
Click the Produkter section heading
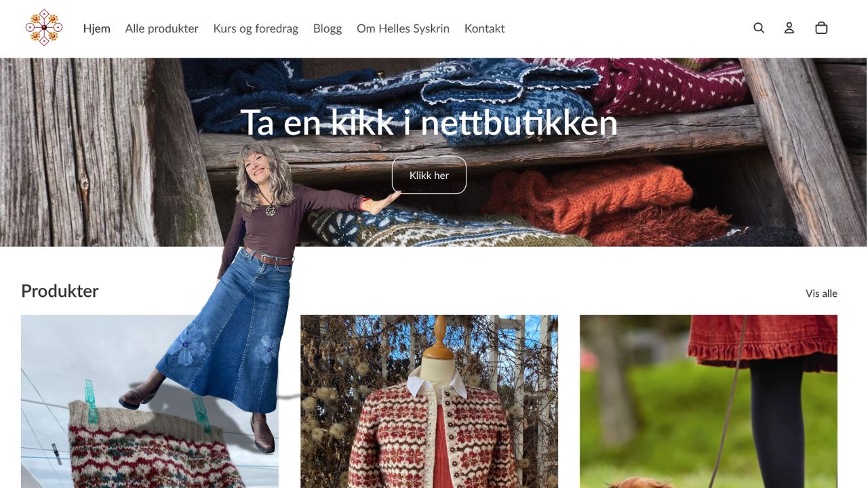[60, 291]
